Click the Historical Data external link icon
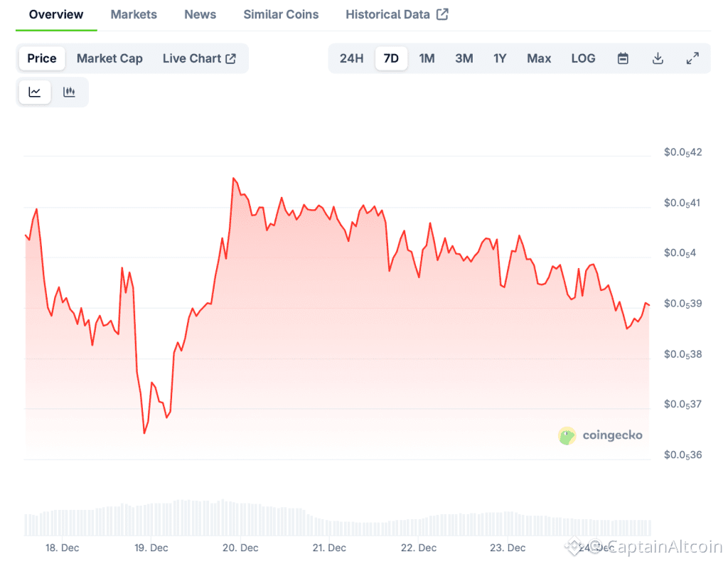Image resolution: width=728 pixels, height=564 pixels. (442, 14)
